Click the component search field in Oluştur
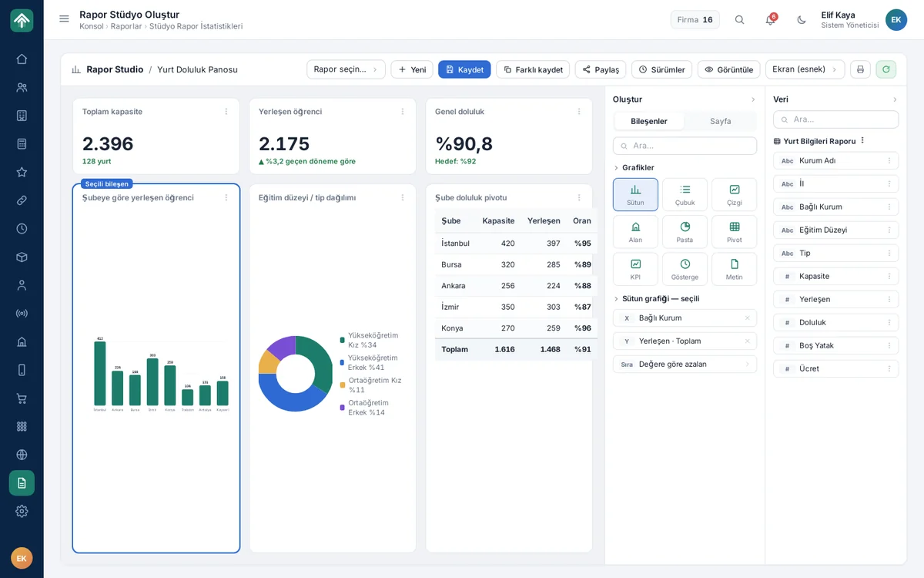Viewport: 924px width, 578px height. (x=685, y=146)
